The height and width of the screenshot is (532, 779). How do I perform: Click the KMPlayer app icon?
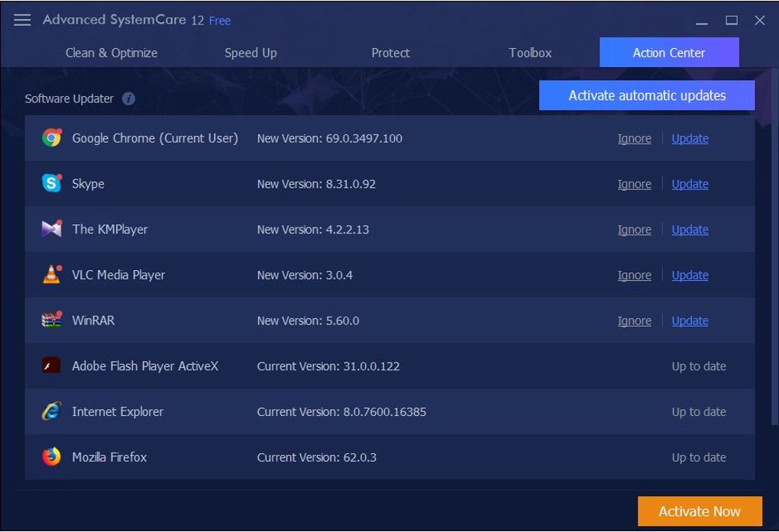(52, 229)
